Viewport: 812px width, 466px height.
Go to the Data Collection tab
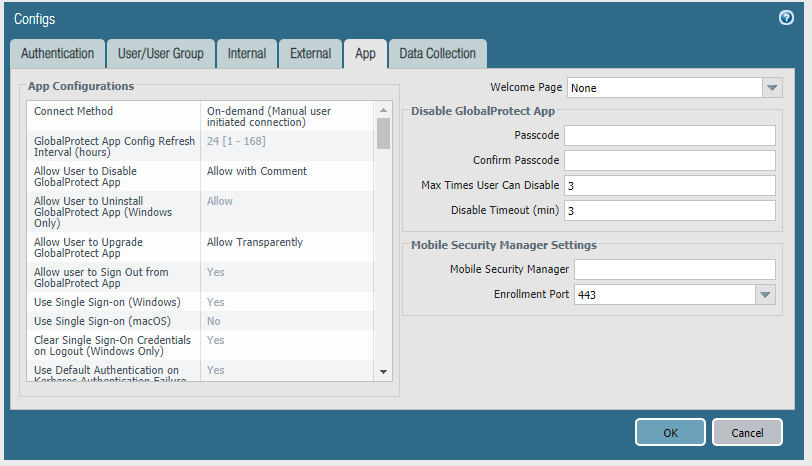(438, 54)
